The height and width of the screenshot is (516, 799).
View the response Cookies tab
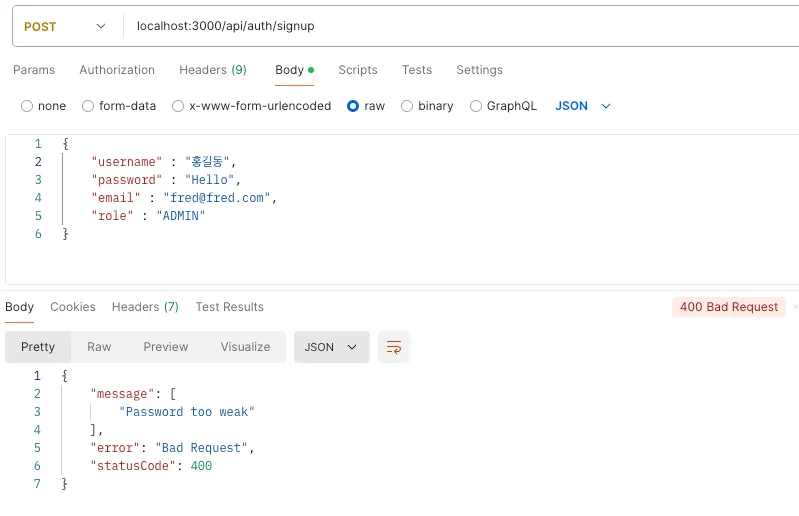pyautogui.click(x=73, y=307)
